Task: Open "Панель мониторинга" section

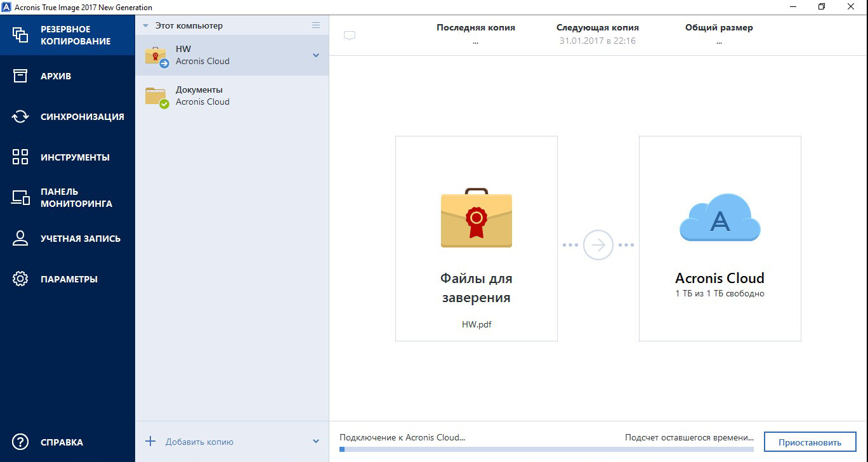Action: click(x=67, y=197)
